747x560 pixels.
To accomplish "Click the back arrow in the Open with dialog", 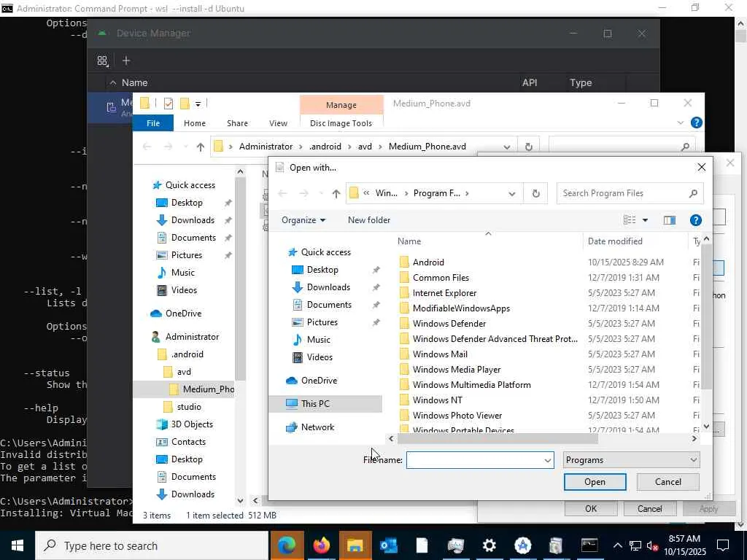I will pyautogui.click(x=282, y=193).
